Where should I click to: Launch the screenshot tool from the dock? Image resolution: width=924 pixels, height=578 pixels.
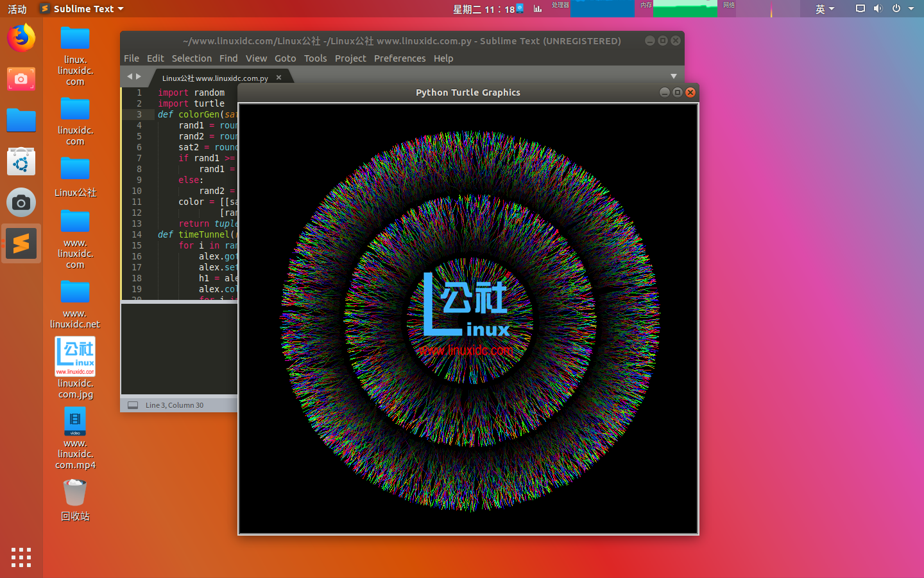tap(21, 79)
